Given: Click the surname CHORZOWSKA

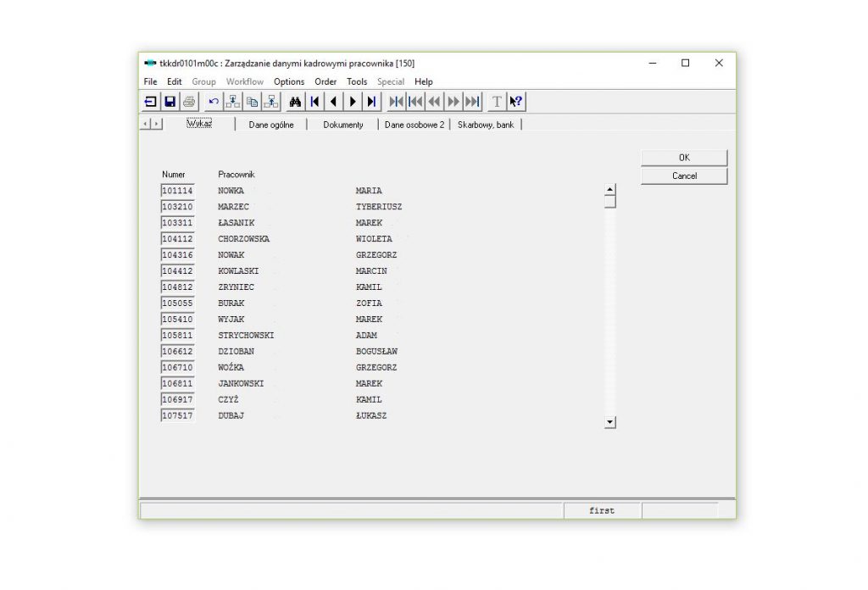Looking at the screenshot, I should click(243, 238).
